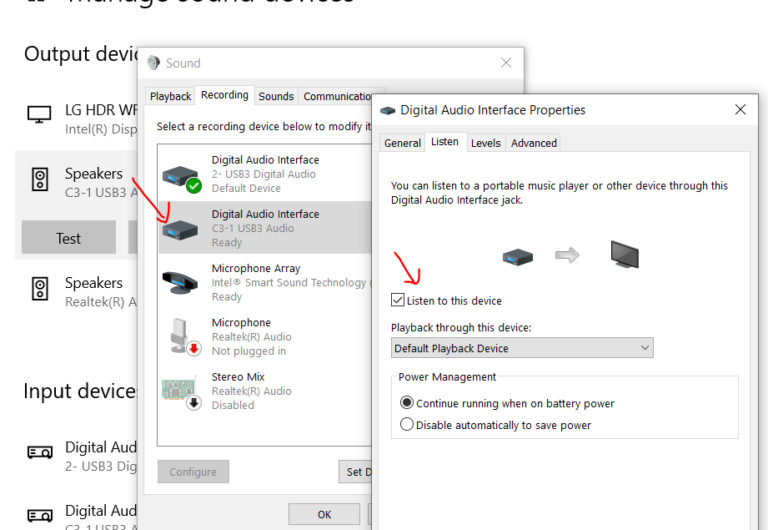Switch to the Playback tab
The height and width of the screenshot is (530, 768).
tap(171, 96)
